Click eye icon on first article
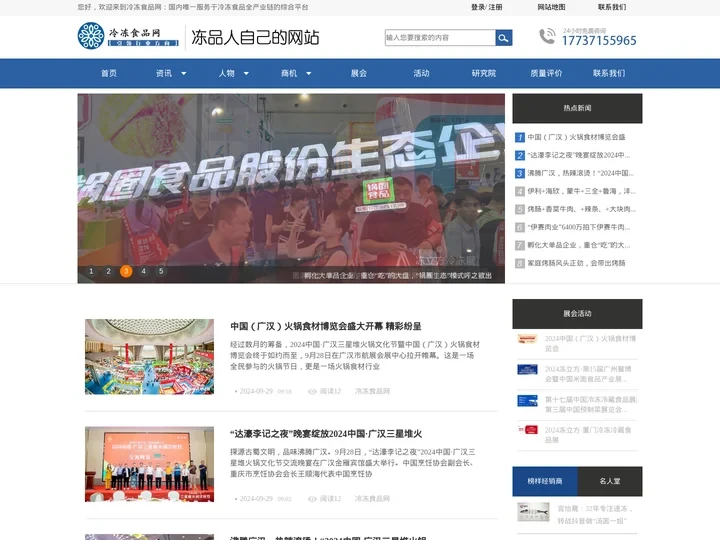Viewport: 720px width, 540px height. click(312, 391)
